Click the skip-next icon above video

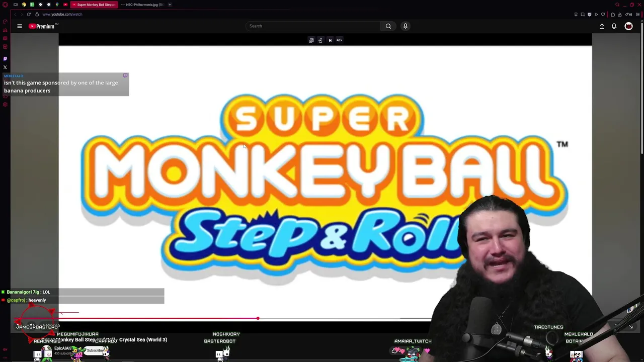pyautogui.click(x=330, y=40)
